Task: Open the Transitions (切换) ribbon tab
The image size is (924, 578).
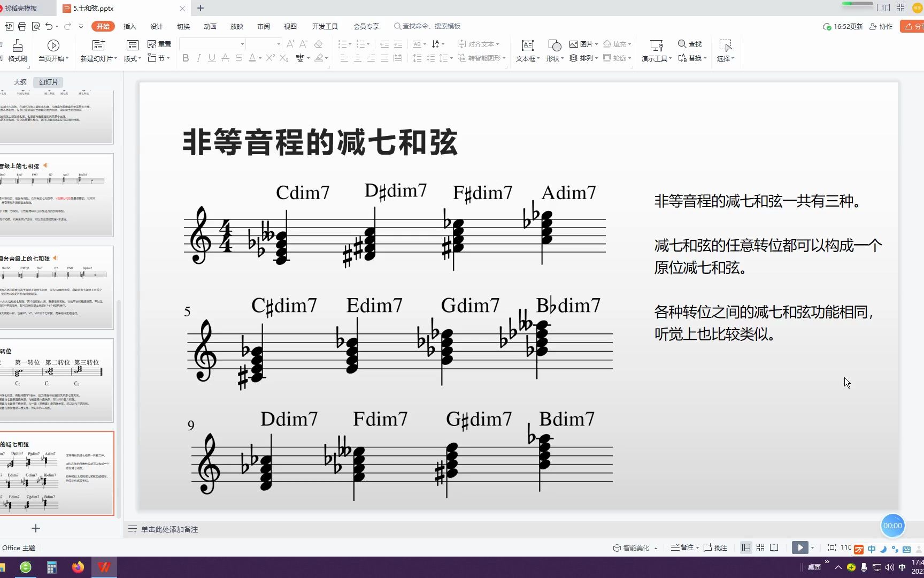Action: pos(183,26)
